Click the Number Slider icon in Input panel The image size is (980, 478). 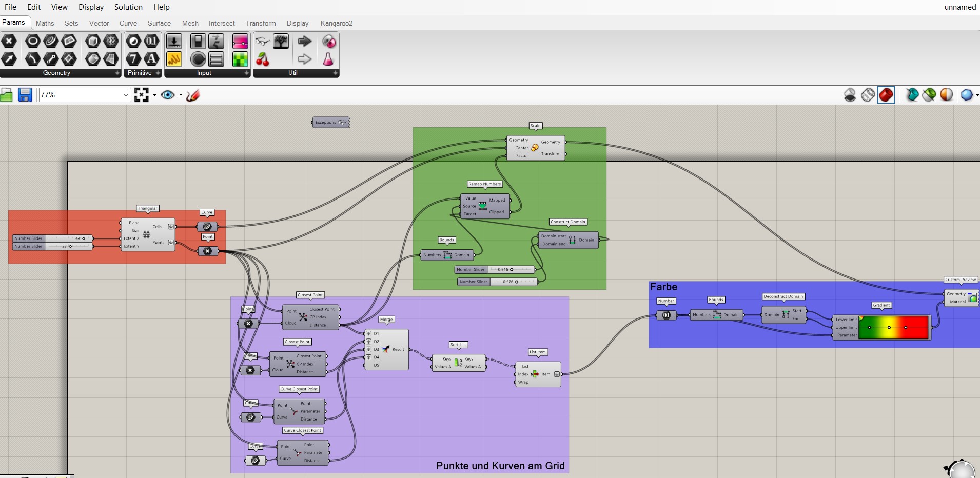[x=216, y=42]
